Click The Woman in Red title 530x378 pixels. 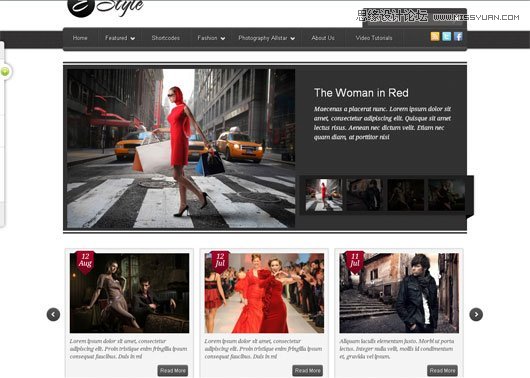point(361,93)
